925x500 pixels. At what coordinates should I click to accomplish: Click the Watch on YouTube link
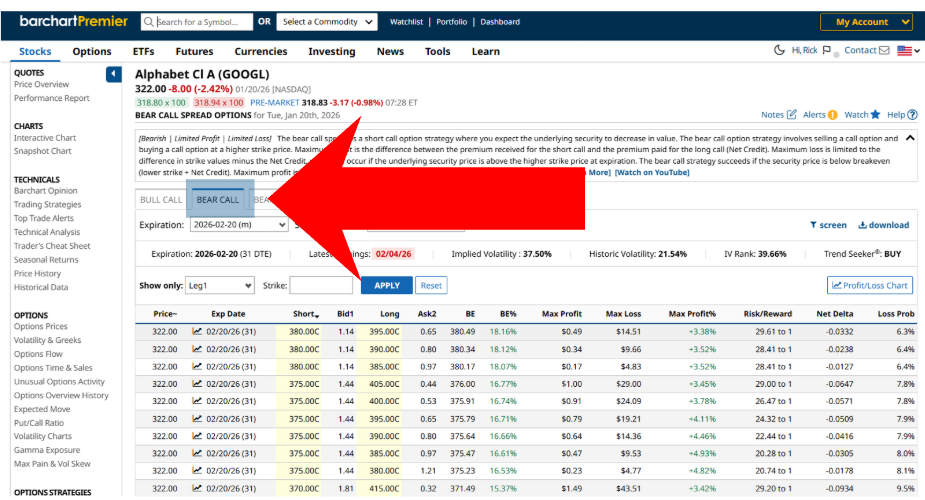click(x=652, y=172)
